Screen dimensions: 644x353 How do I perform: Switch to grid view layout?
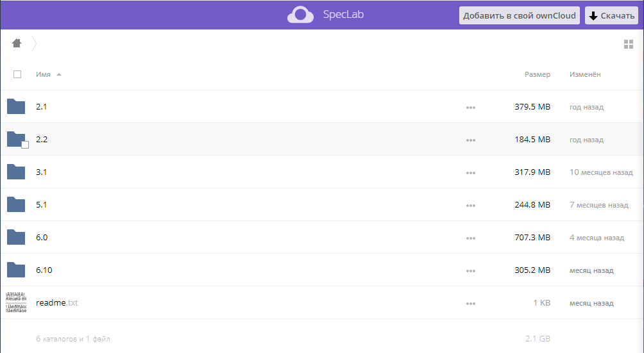(x=629, y=44)
